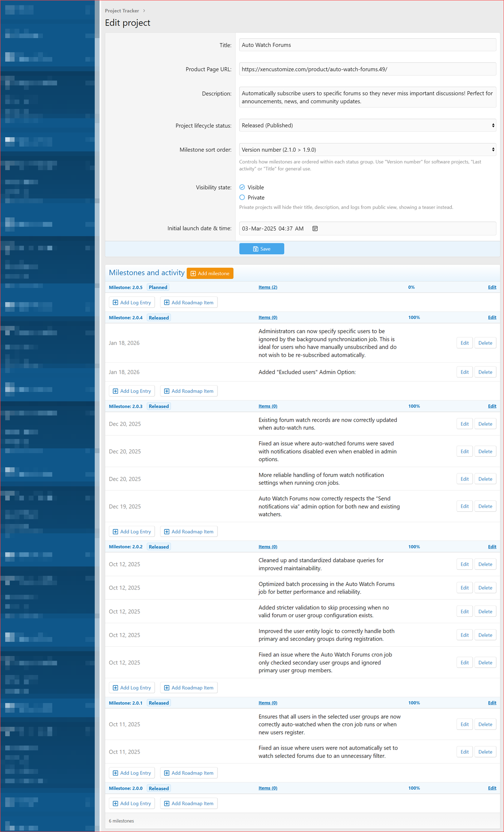Edit milestone 2.0.0
The image size is (504, 832).
coord(492,788)
